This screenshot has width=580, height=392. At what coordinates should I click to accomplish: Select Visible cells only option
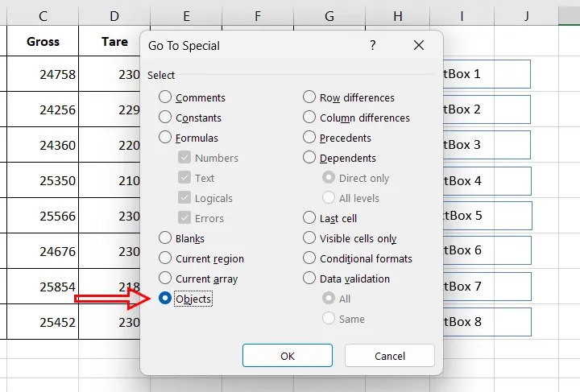(309, 238)
